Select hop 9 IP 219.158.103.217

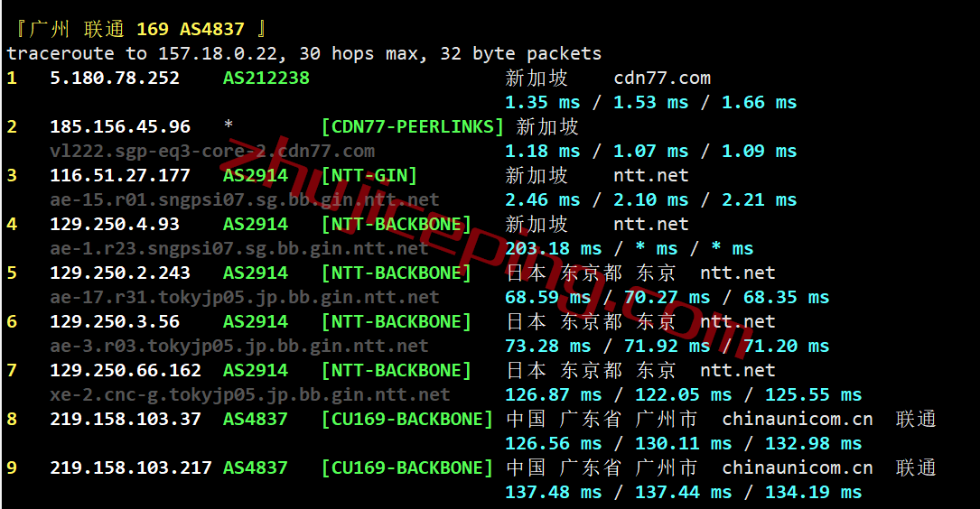click(131, 467)
